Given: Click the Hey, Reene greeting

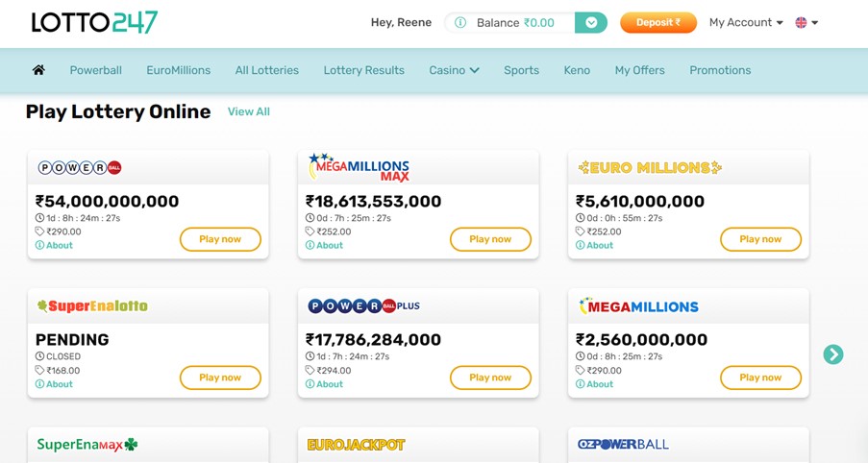Looking at the screenshot, I should point(402,23).
